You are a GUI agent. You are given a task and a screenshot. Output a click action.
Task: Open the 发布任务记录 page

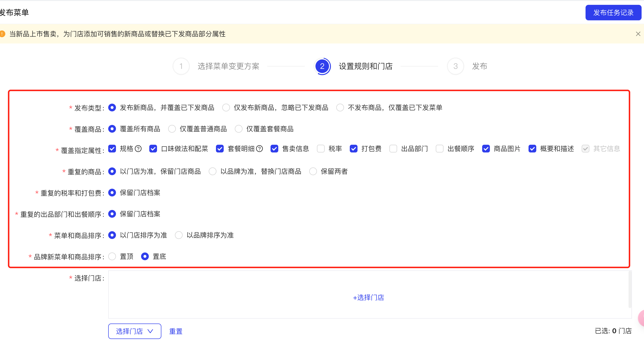pos(613,13)
